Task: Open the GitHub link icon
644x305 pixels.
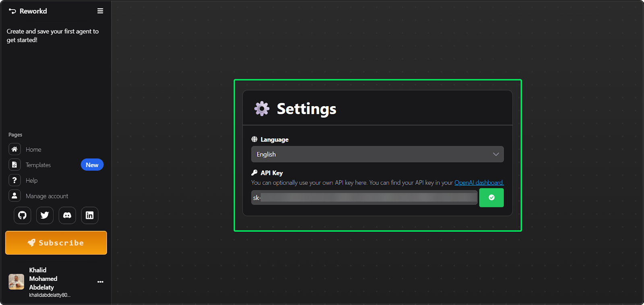Action: coord(23,215)
